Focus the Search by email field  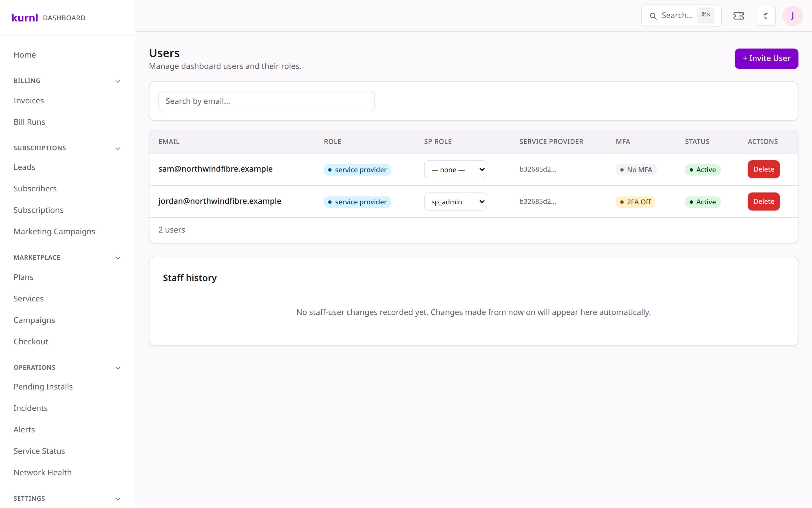click(x=266, y=101)
